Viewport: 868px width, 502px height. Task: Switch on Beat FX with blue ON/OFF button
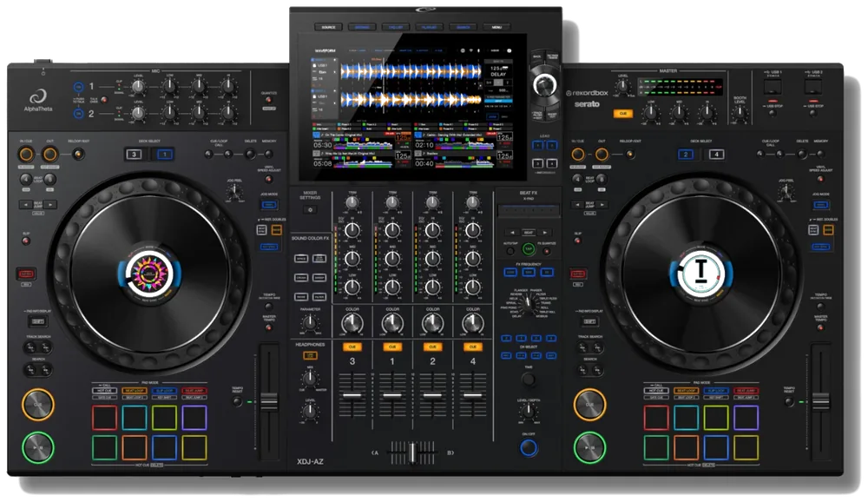[x=529, y=447]
